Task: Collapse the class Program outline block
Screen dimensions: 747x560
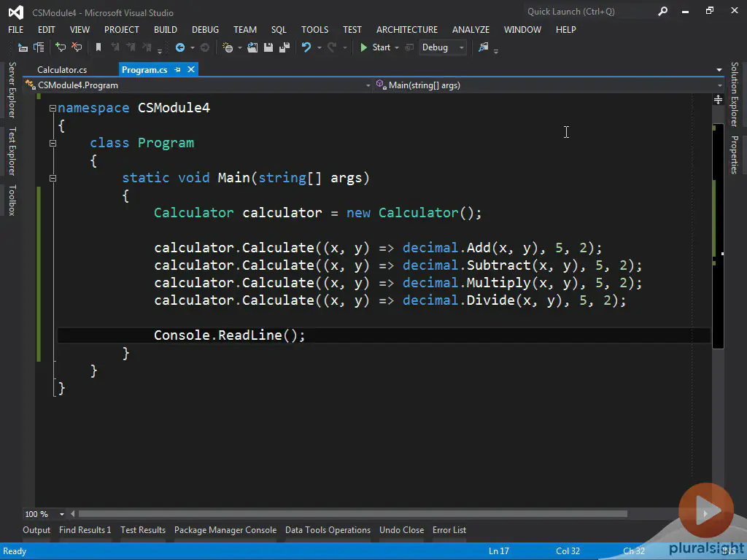Action: click(53, 143)
